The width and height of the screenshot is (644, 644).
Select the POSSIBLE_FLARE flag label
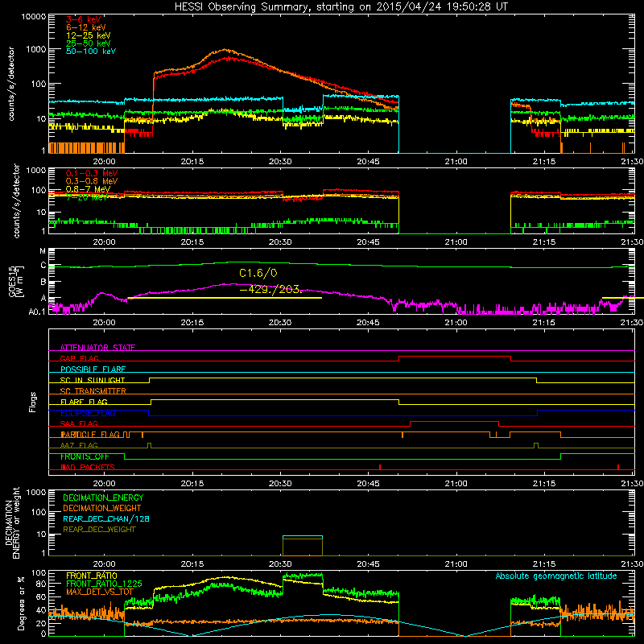click(93, 369)
